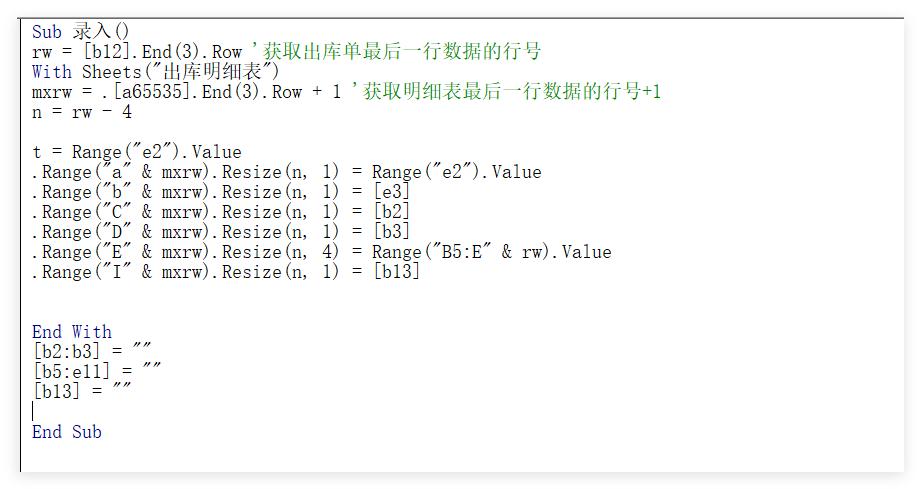Click the 'End With' statement

point(72,332)
